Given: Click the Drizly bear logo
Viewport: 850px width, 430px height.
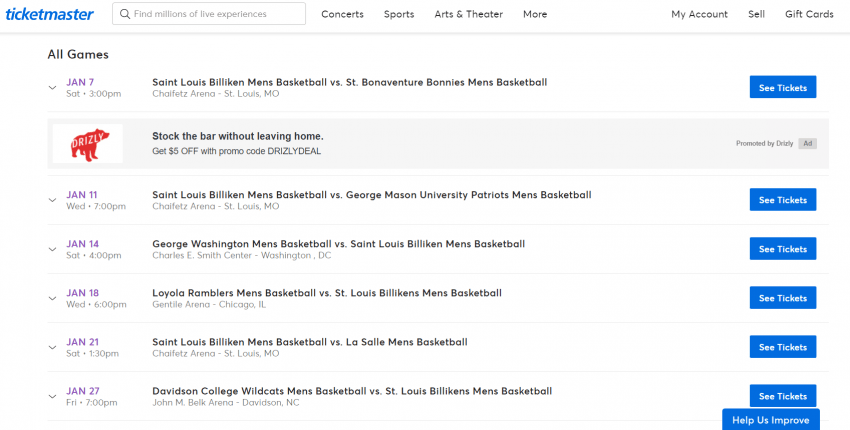Looking at the screenshot, I should (x=88, y=144).
